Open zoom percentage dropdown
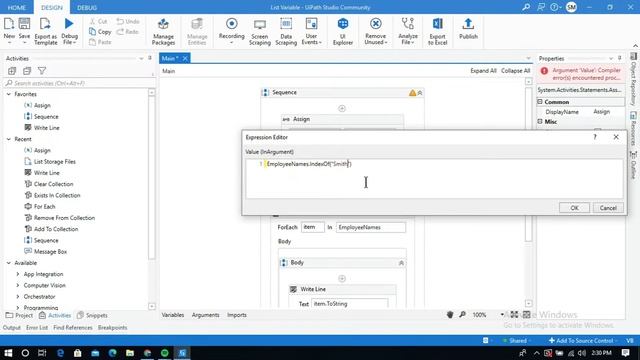 coord(502,315)
